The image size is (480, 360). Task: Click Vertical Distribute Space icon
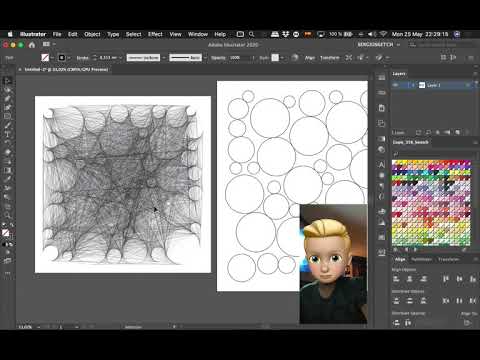396,323
